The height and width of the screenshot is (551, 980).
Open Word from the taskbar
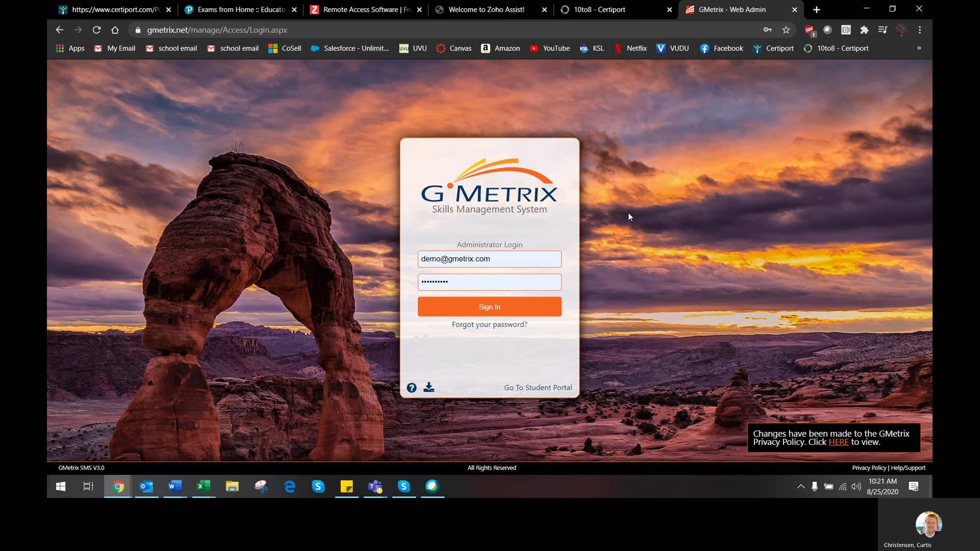[175, 487]
